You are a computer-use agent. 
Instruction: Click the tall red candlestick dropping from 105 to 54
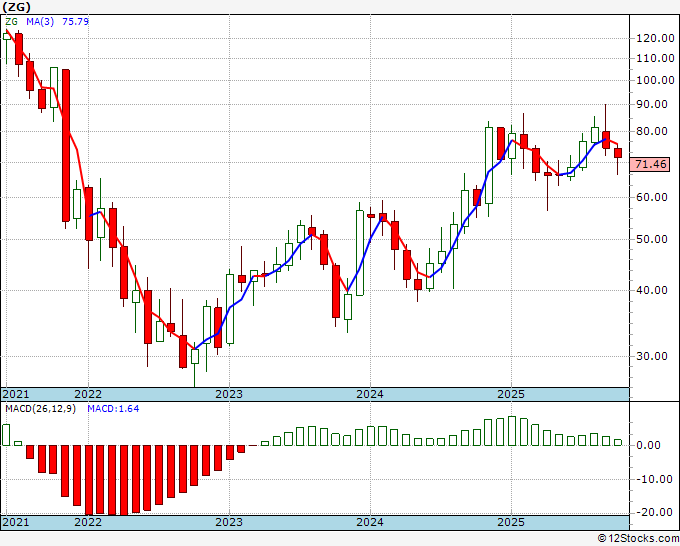pos(66,145)
